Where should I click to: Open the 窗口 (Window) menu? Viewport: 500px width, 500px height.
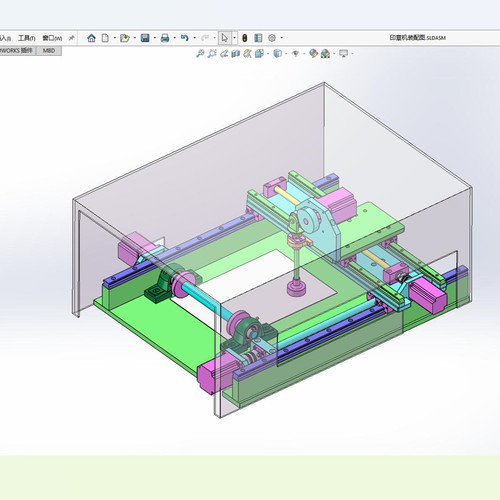tap(52, 38)
